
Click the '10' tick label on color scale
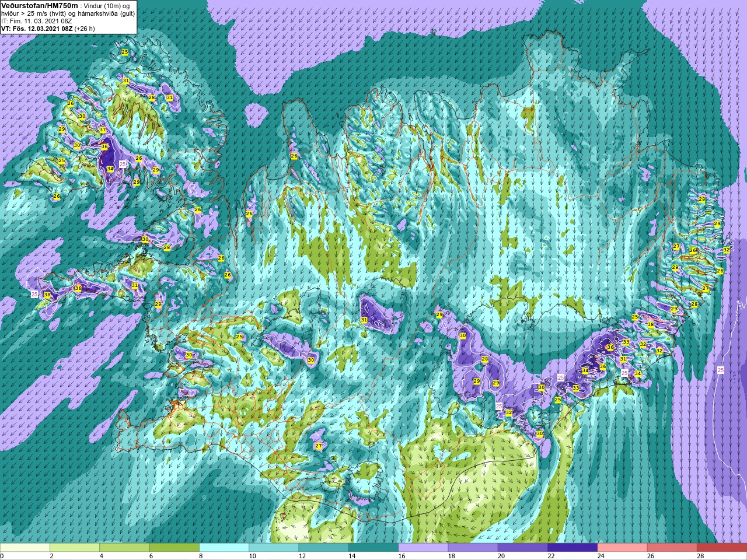[253, 556]
